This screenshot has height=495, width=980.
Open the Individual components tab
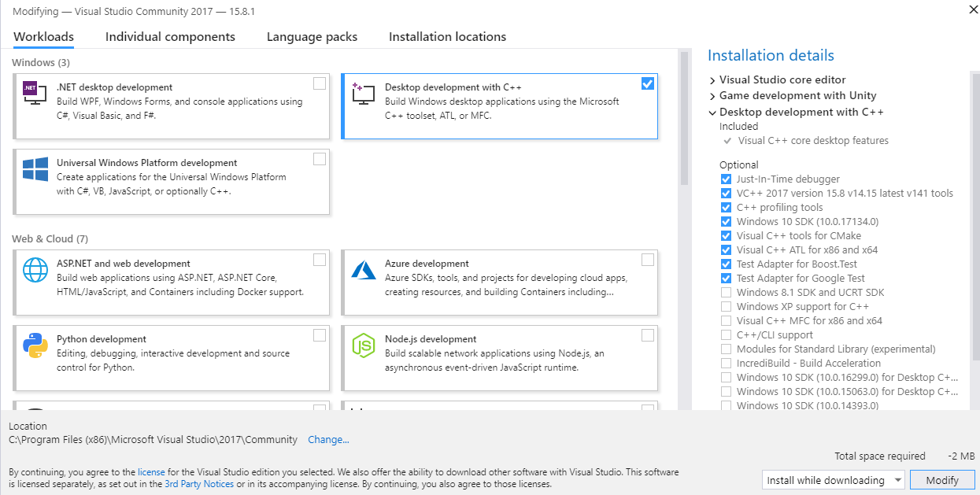pos(170,37)
